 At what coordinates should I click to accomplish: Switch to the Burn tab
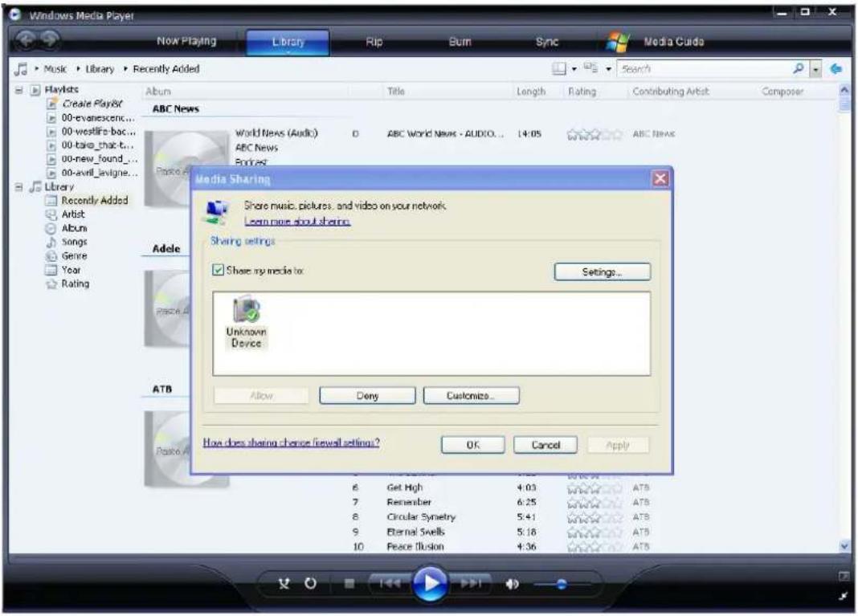point(460,42)
